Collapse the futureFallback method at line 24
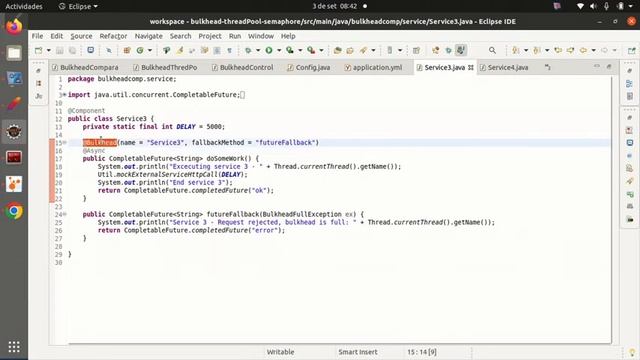 pos(64,214)
